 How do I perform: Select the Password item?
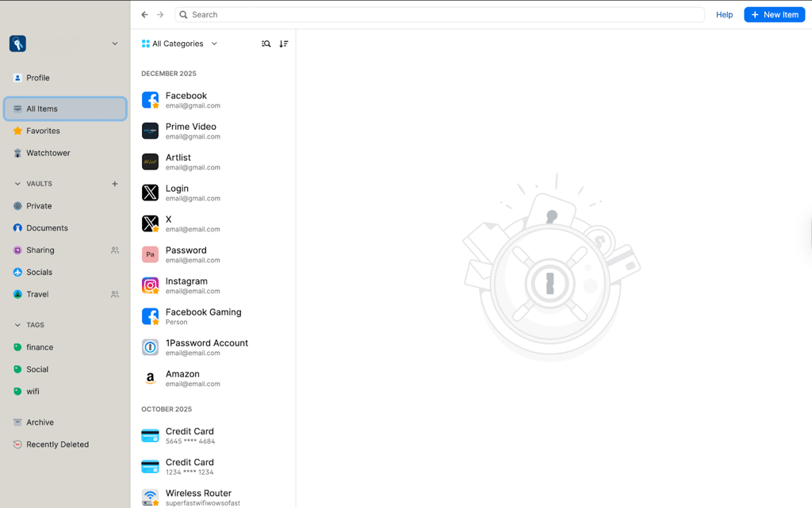tap(213, 254)
